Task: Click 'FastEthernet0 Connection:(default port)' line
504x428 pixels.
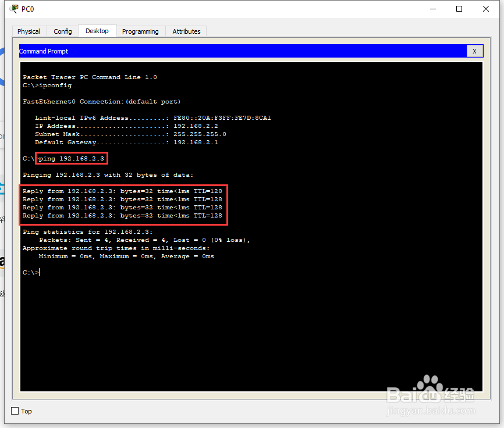Action: tap(102, 102)
